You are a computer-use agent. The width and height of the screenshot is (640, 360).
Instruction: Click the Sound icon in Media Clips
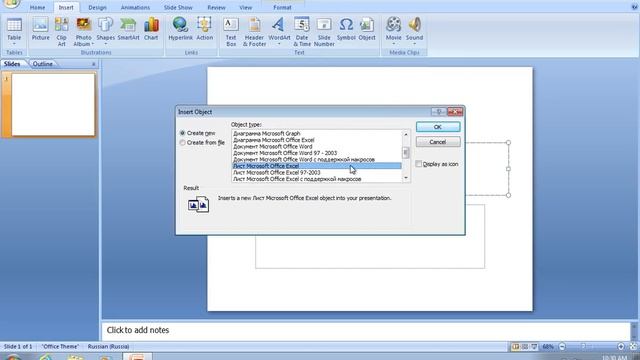[x=415, y=25]
